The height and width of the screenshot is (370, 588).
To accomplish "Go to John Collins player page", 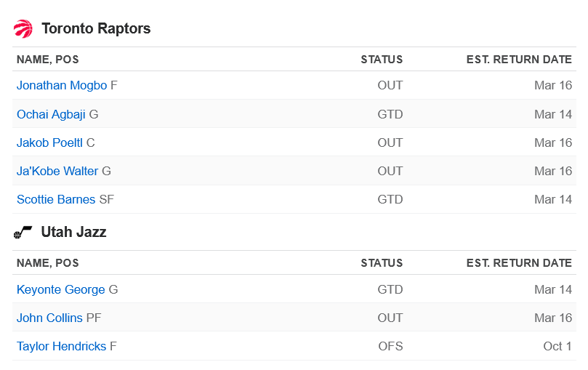I will tap(49, 318).
